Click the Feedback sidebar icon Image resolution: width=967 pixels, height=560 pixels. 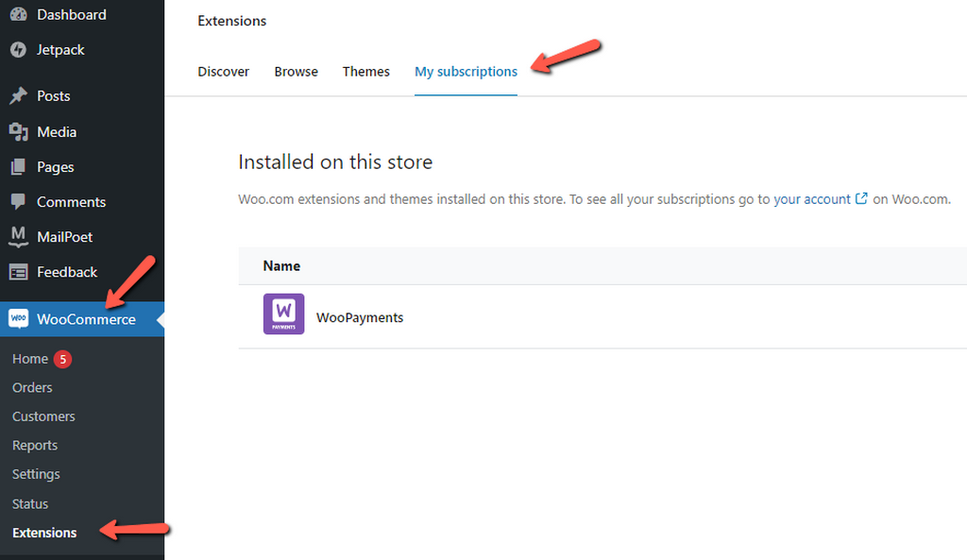point(21,271)
